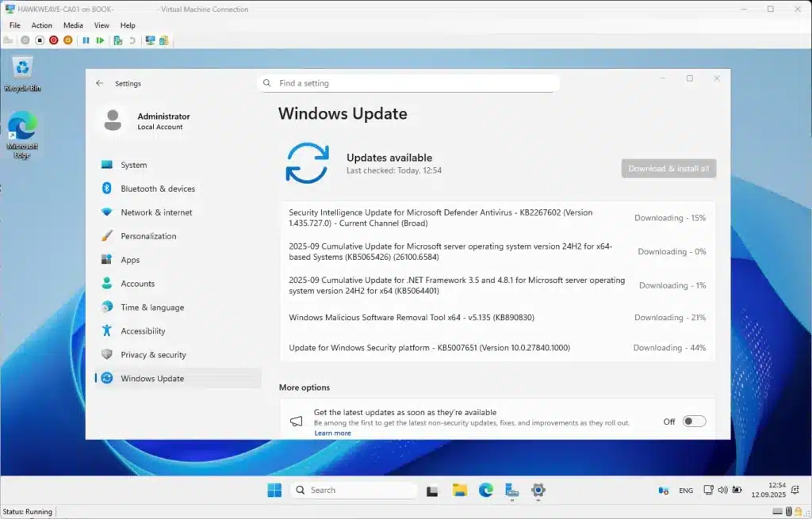Open Microsoft Edge from the taskbar

[485, 490]
